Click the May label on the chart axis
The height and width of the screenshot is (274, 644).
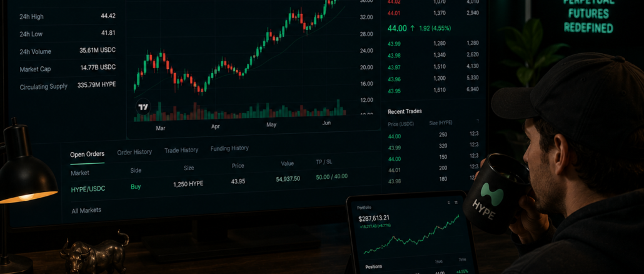click(x=271, y=125)
